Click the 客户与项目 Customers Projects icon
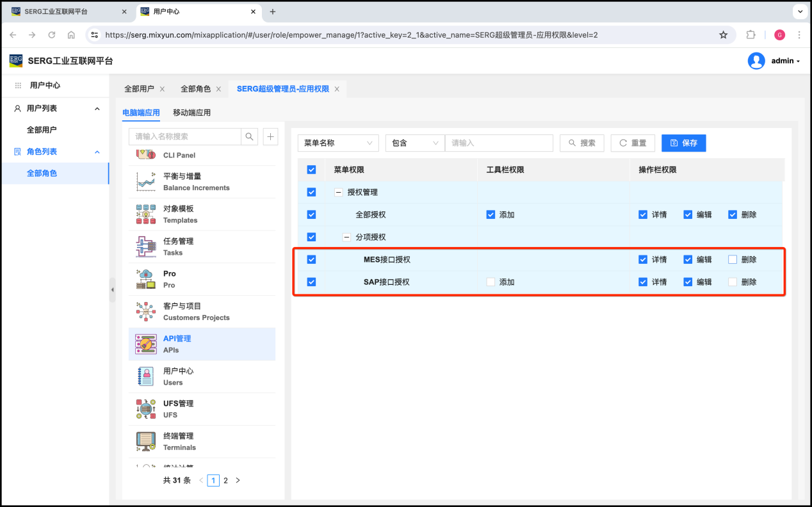This screenshot has width=812, height=507. pyautogui.click(x=146, y=311)
